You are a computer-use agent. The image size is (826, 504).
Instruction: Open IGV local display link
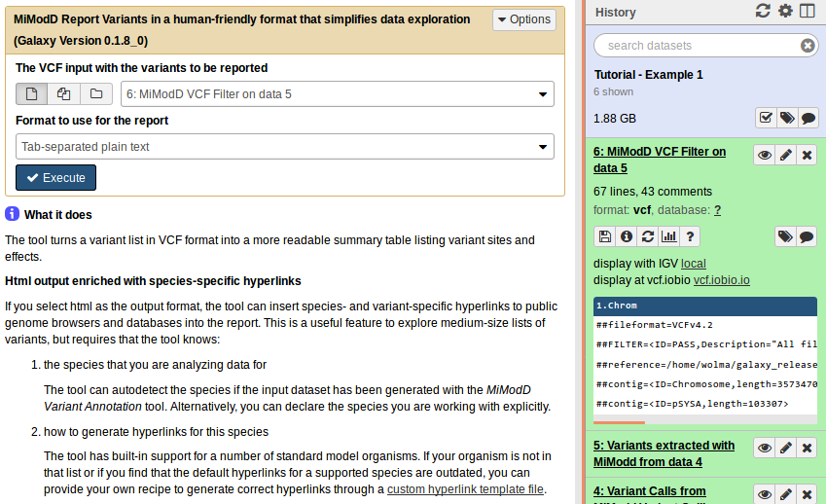694,264
